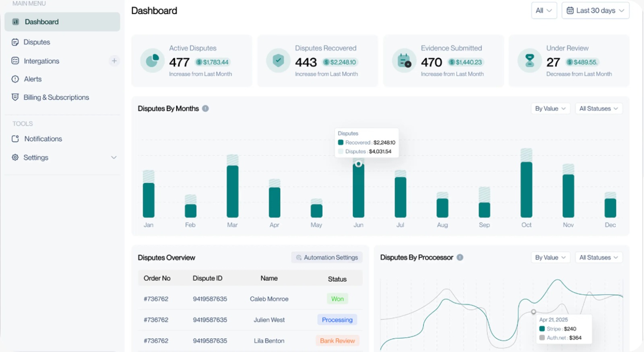Click the Active Disputes pie chart icon
Viewport: 644px width, 352px height.
click(152, 61)
